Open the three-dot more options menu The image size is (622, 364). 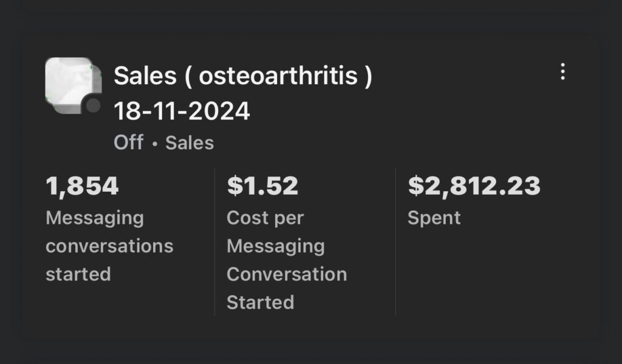[x=562, y=72]
